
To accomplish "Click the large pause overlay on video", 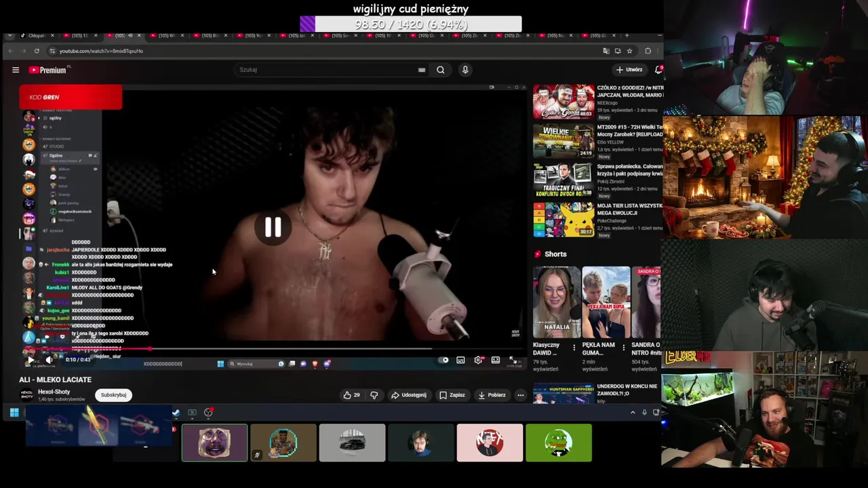I will 273,228.
